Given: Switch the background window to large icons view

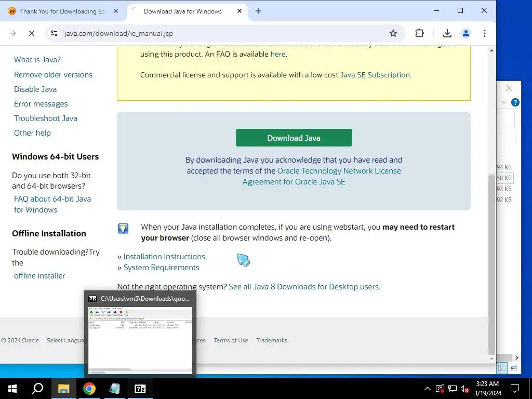Looking at the screenshot, I should pyautogui.click(x=513, y=368).
